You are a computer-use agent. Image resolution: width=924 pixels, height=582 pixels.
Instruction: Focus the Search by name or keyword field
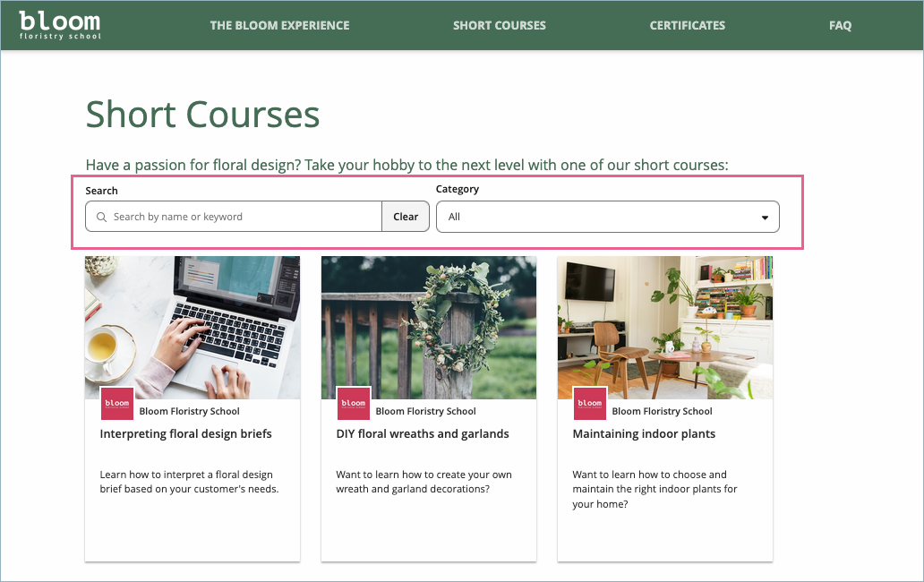click(242, 217)
